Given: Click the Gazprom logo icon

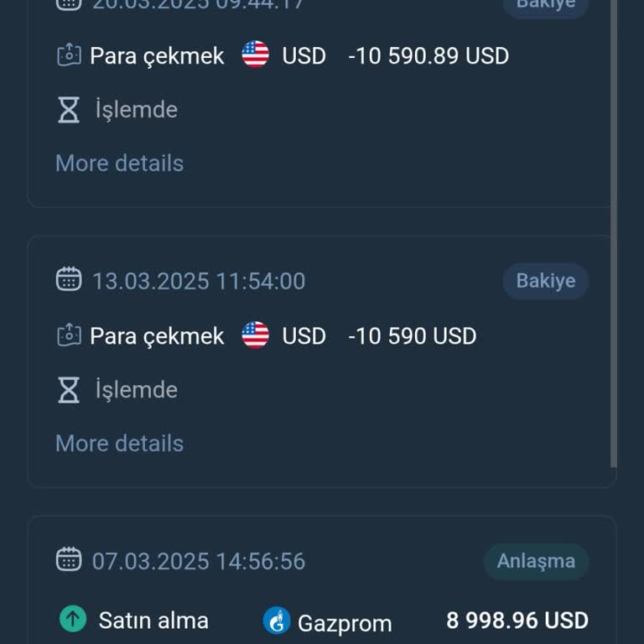Looking at the screenshot, I should click(276, 621).
